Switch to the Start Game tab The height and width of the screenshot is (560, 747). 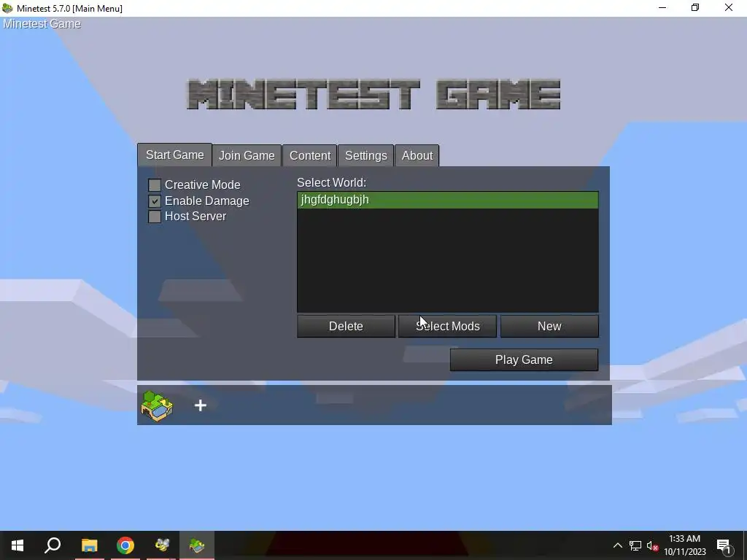pos(175,155)
